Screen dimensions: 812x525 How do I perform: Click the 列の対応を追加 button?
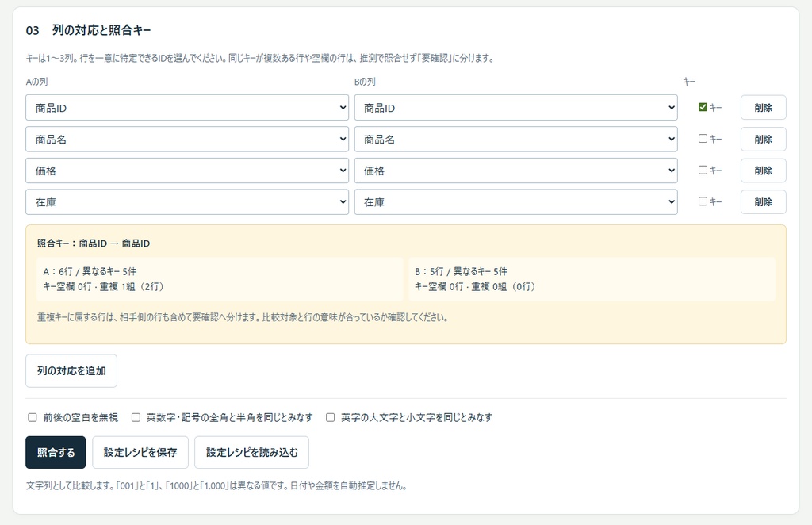(x=71, y=370)
